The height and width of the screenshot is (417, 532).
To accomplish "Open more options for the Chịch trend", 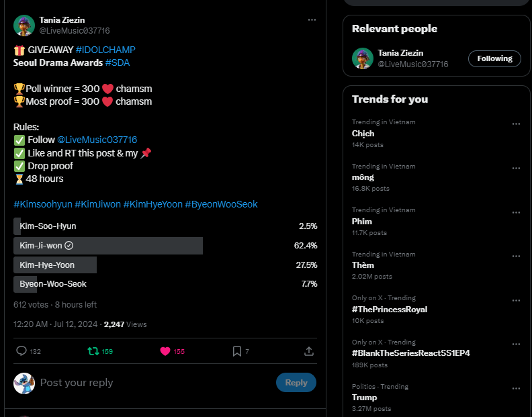I will click(516, 124).
